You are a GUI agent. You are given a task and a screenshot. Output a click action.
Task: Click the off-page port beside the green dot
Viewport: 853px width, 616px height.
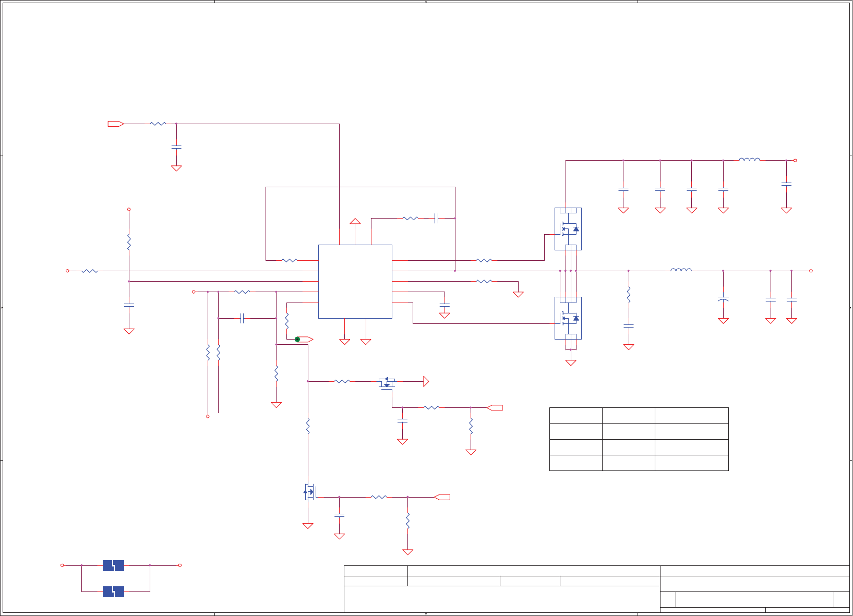pyautogui.click(x=306, y=340)
